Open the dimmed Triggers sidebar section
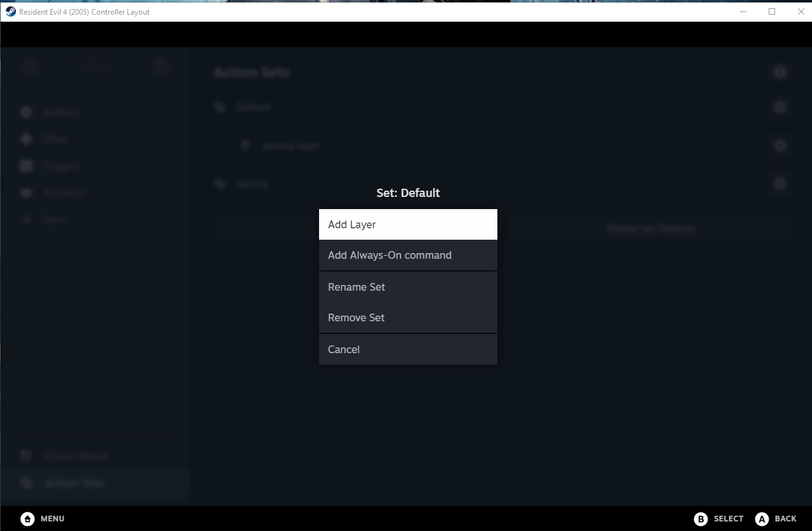 coord(96,166)
